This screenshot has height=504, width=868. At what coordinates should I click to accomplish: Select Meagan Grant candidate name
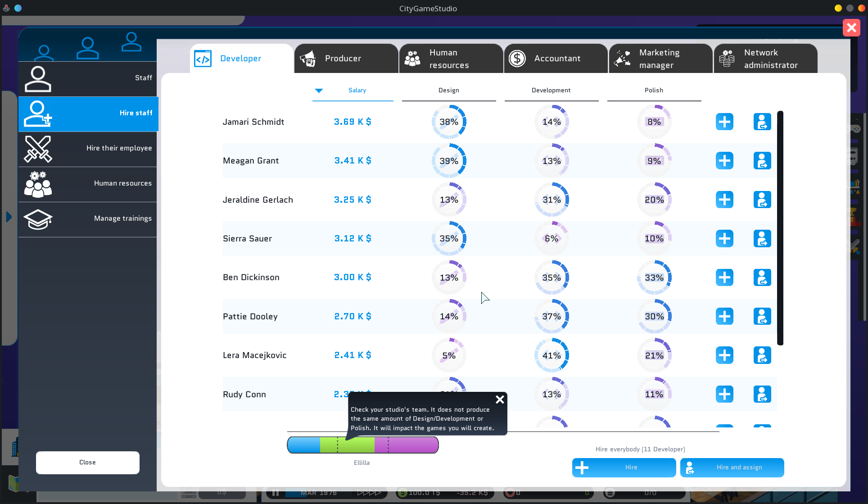(x=251, y=161)
